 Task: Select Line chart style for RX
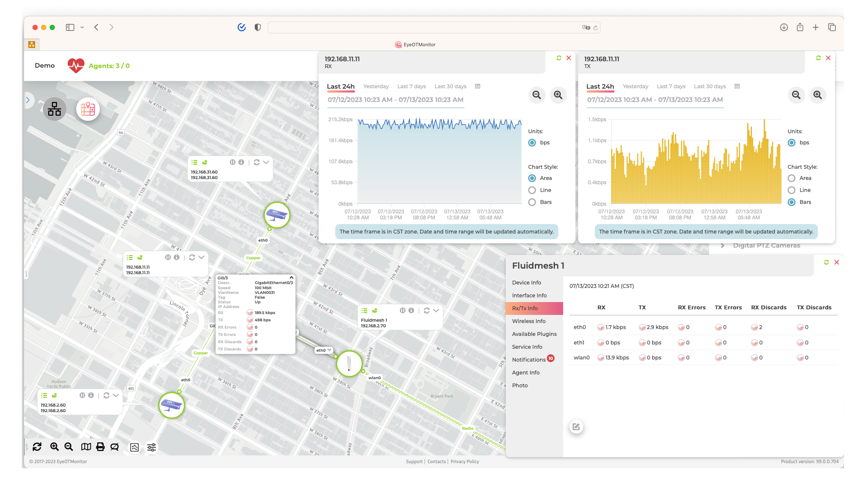click(532, 190)
